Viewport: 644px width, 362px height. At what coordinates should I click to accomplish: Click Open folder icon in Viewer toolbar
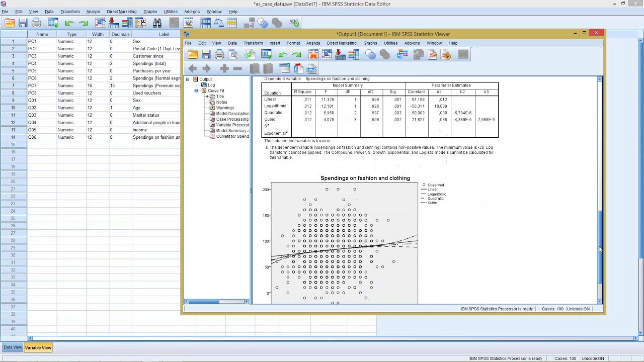[193, 54]
